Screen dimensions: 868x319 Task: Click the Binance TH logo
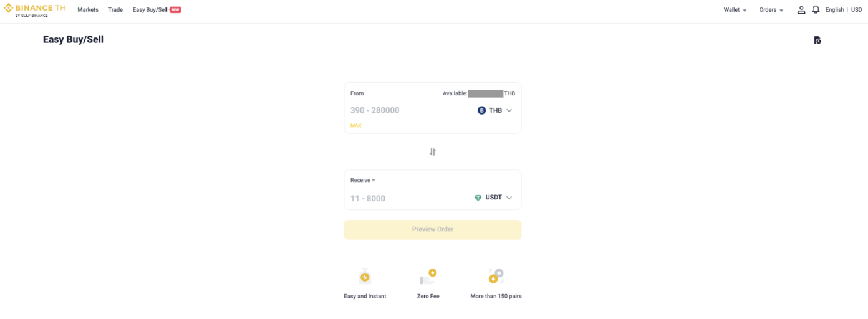(x=35, y=10)
